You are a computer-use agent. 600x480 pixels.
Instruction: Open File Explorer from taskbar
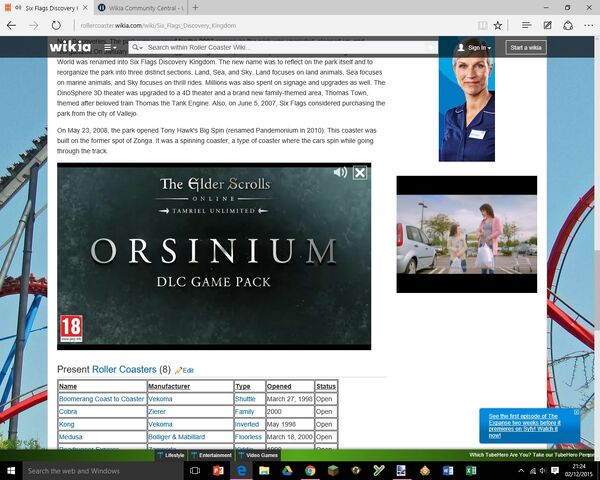tap(264, 470)
